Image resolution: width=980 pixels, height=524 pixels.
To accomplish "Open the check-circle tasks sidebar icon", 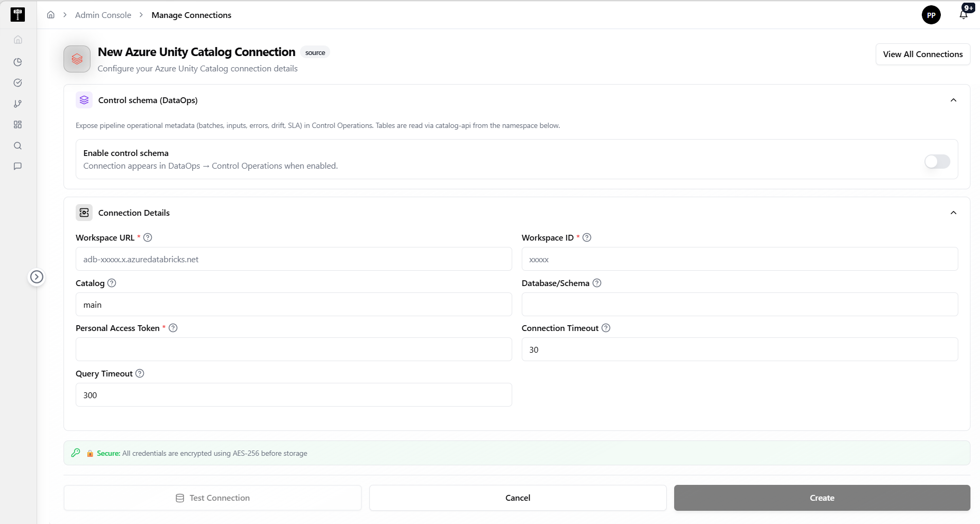I will [x=17, y=82].
